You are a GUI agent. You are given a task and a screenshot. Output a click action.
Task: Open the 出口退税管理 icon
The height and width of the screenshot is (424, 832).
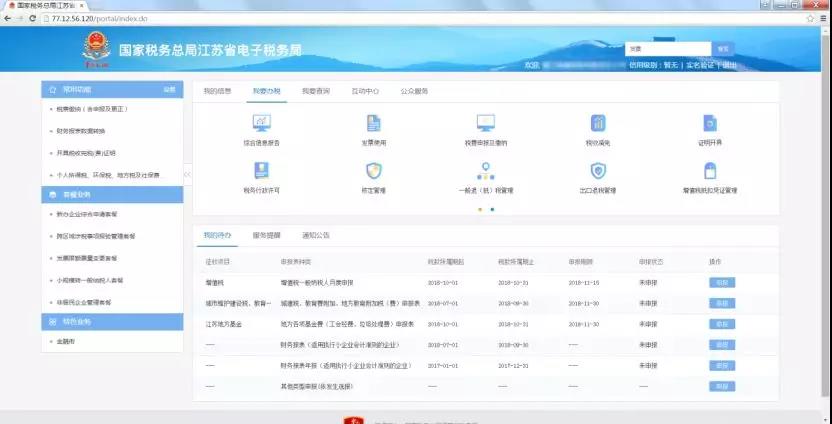click(598, 171)
